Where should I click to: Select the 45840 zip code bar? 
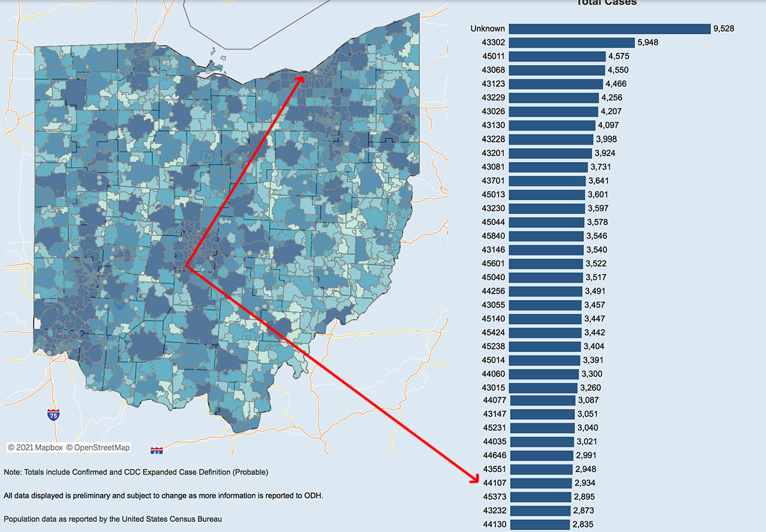point(546,236)
